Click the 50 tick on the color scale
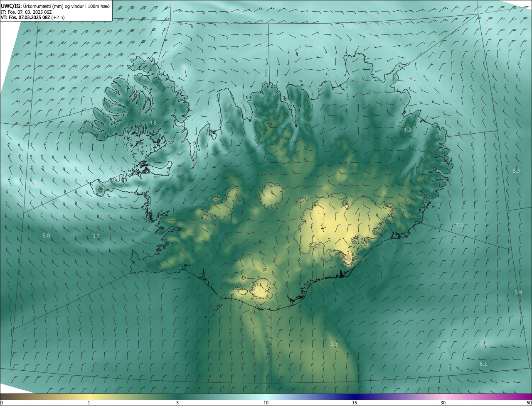The width and height of the screenshot is (532, 406). [x=529, y=403]
